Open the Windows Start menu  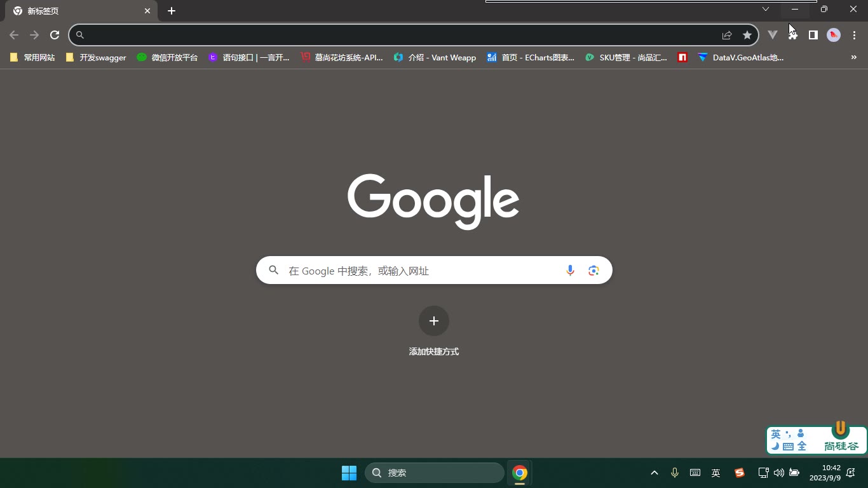(349, 473)
